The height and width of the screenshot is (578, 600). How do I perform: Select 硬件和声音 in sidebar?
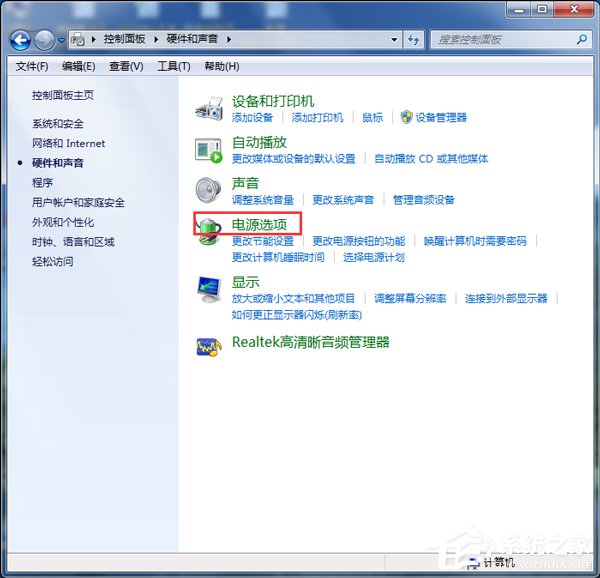(x=58, y=163)
